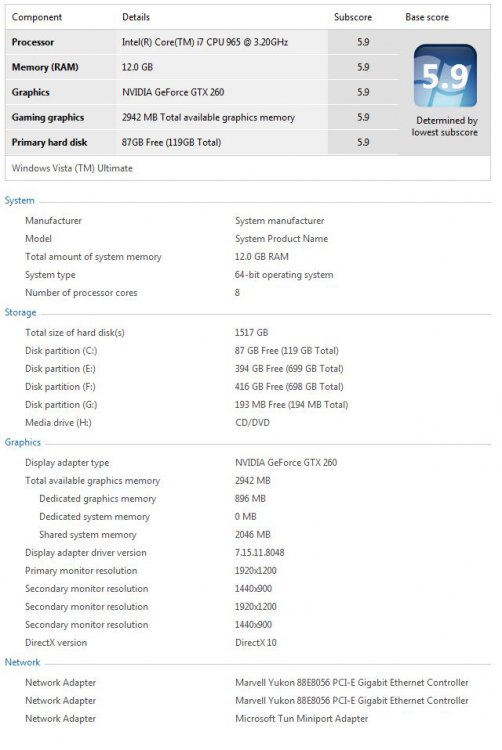
Task: Click the Subscore column header
Action: [353, 17]
